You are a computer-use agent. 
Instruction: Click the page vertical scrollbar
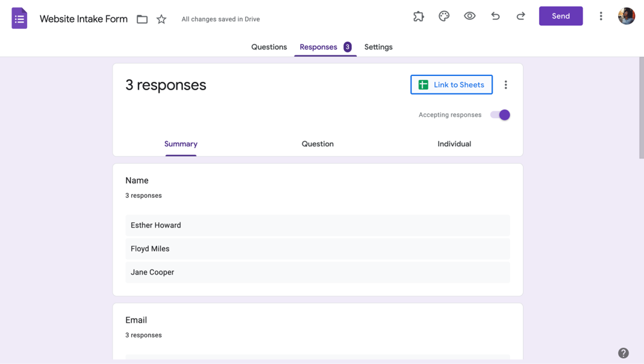pos(641,108)
